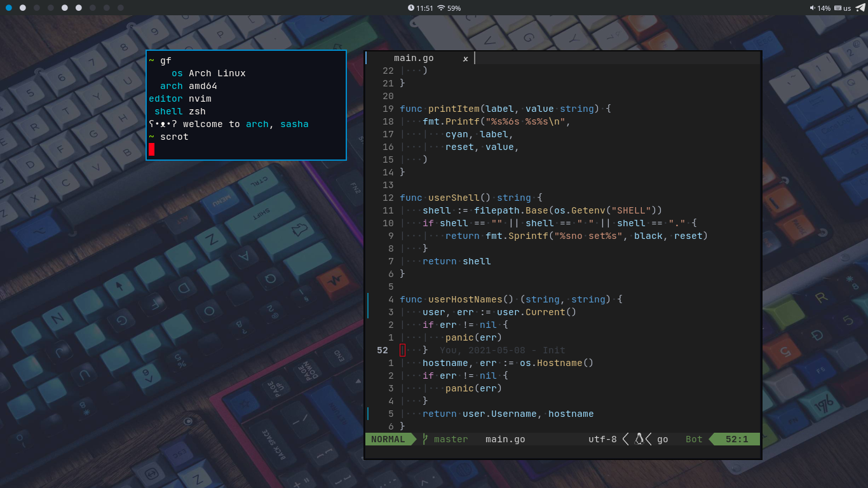The height and width of the screenshot is (488, 868).
Task: Click the Linux penguin icon in statusline
Action: pyautogui.click(x=639, y=439)
